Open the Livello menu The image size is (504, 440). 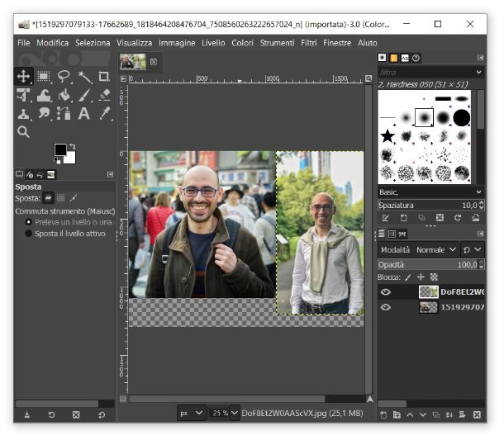coord(213,43)
